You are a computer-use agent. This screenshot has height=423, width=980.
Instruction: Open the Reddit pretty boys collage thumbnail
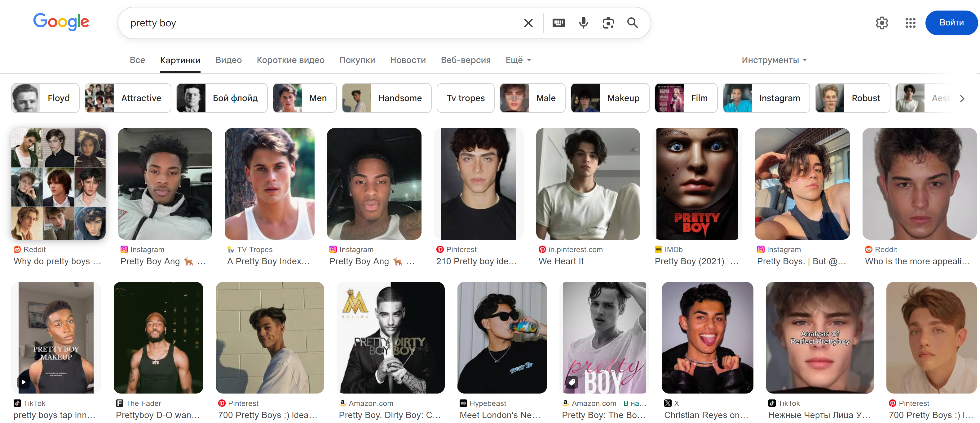coord(58,184)
